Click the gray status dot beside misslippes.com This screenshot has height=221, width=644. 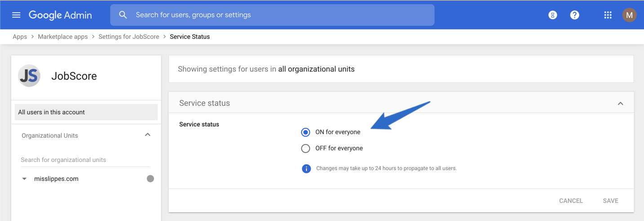pyautogui.click(x=151, y=179)
